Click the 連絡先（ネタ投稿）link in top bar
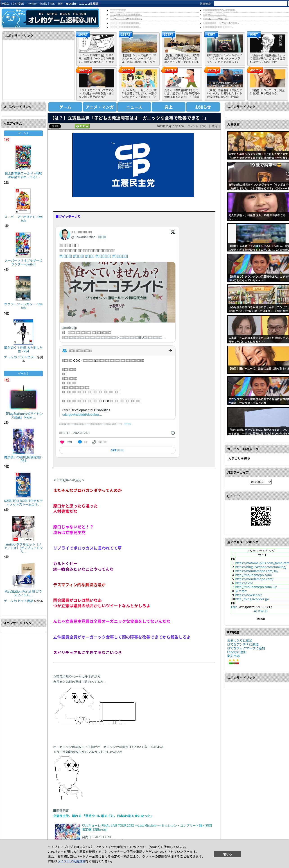Screen dimensions: 289x868 point(13,4)
